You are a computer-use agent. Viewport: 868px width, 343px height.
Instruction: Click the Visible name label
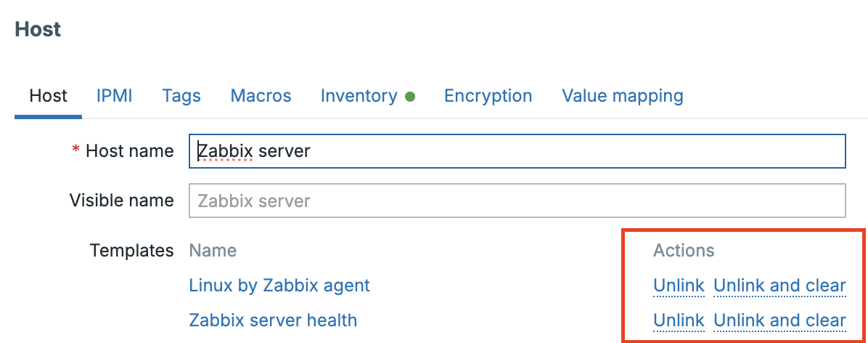tap(121, 201)
